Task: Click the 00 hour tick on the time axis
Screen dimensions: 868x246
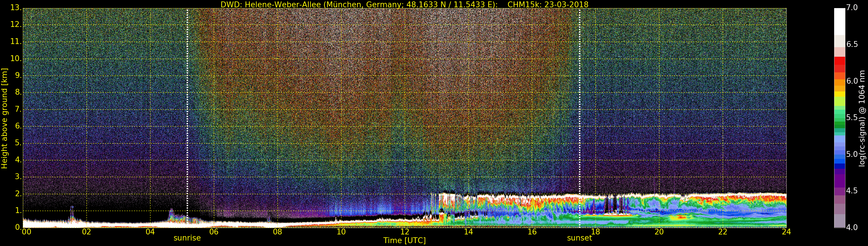Action: point(26,232)
